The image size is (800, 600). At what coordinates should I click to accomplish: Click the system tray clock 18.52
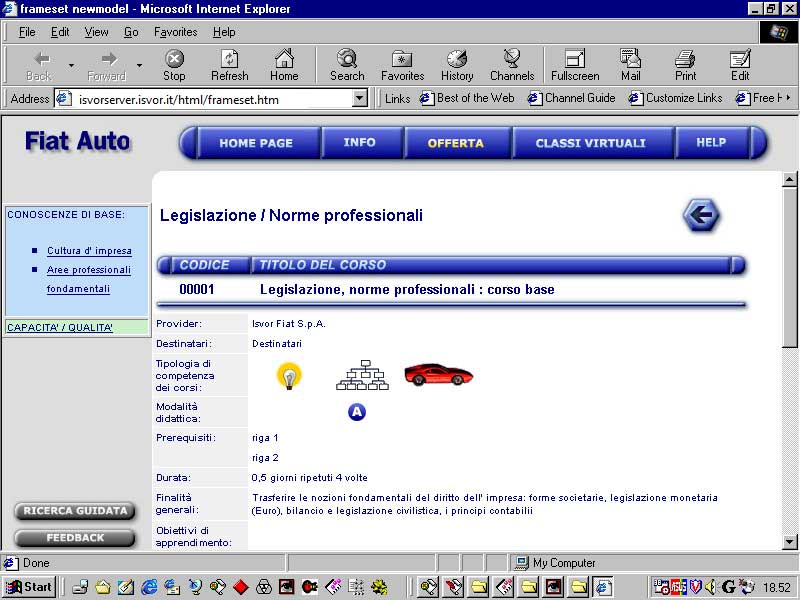[x=776, y=588]
